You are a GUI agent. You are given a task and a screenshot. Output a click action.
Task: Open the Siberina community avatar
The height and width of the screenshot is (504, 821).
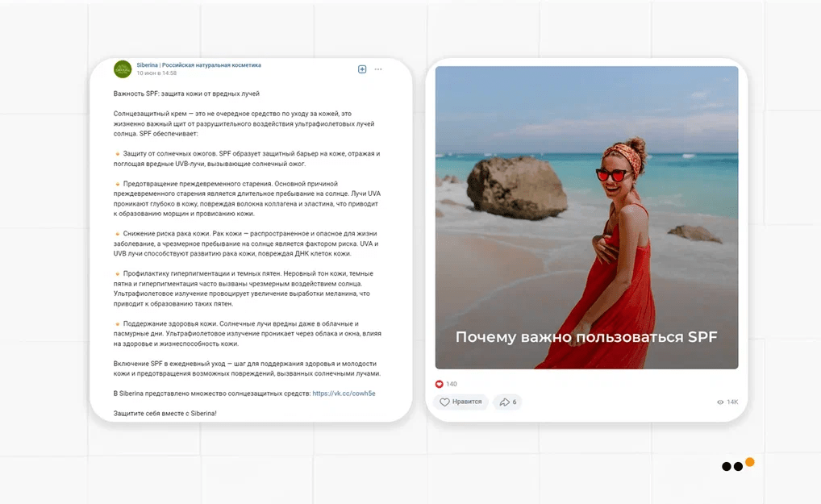pos(123,69)
